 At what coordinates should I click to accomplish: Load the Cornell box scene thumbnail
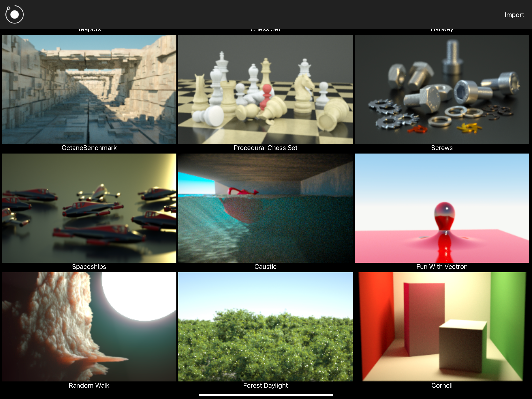click(x=442, y=327)
